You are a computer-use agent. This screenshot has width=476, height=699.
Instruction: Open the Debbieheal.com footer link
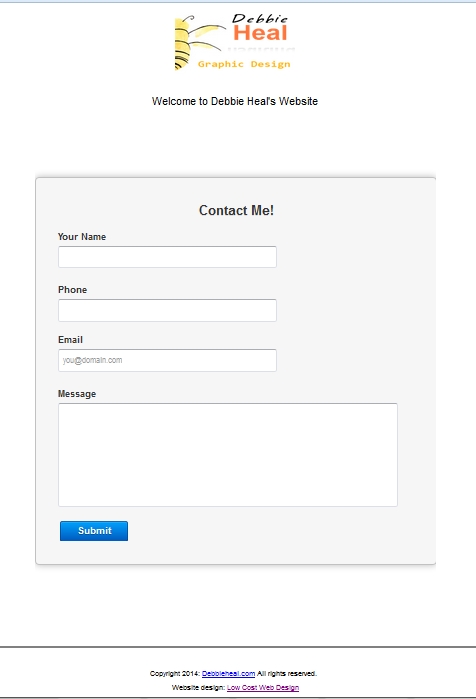pyautogui.click(x=228, y=674)
